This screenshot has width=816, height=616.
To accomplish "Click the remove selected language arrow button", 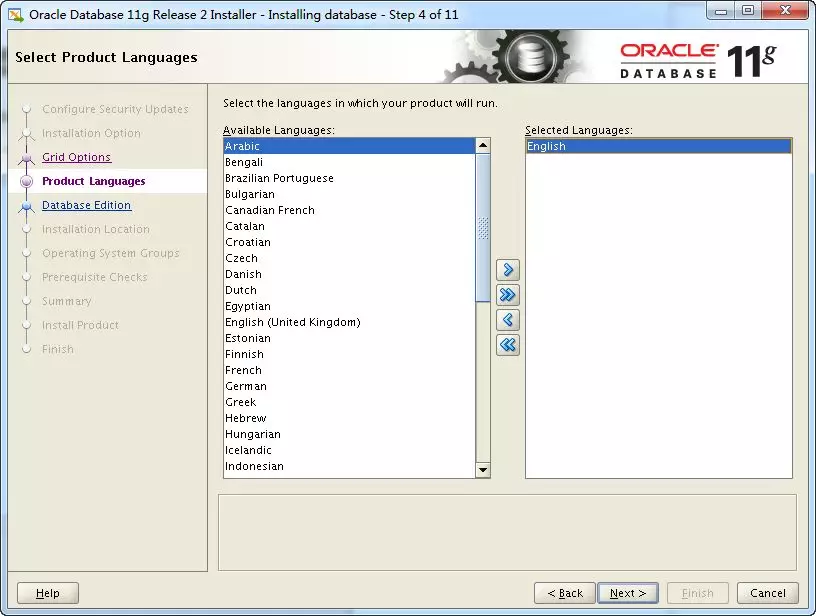I will [x=508, y=319].
